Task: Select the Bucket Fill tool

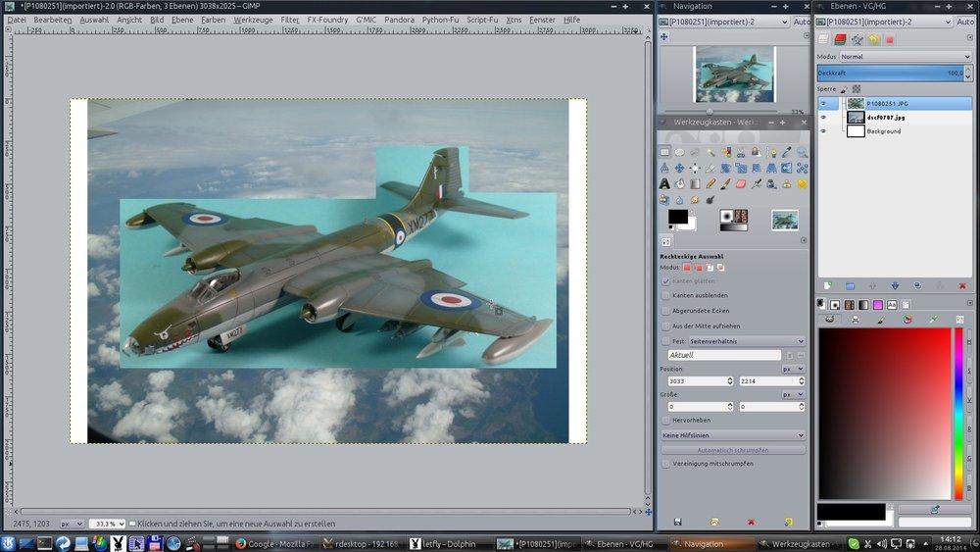Action: pos(679,183)
